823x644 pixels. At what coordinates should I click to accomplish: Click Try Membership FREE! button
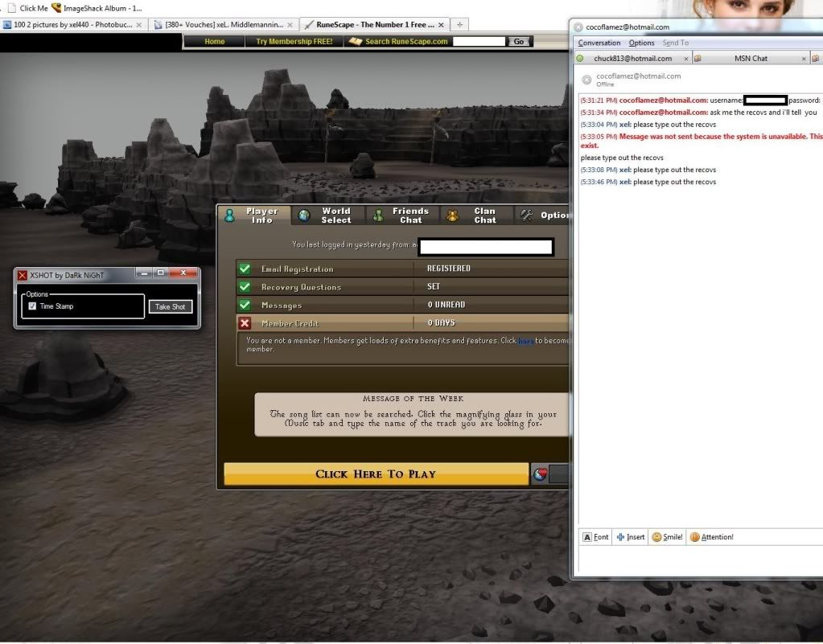pos(294,42)
